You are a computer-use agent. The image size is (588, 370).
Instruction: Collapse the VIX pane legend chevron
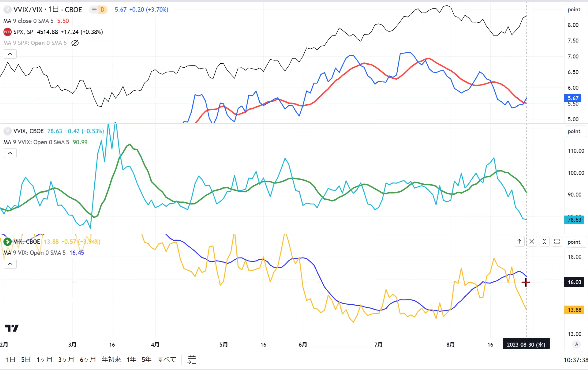coord(10,264)
